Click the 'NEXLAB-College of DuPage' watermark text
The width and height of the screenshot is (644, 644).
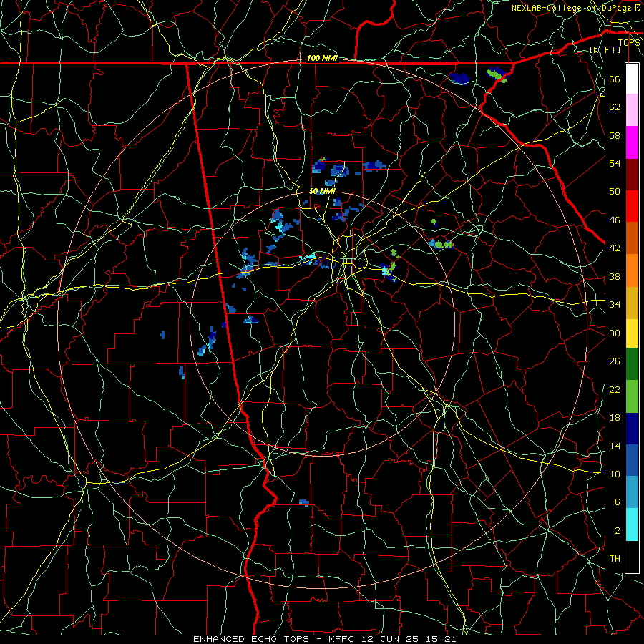click(x=572, y=8)
